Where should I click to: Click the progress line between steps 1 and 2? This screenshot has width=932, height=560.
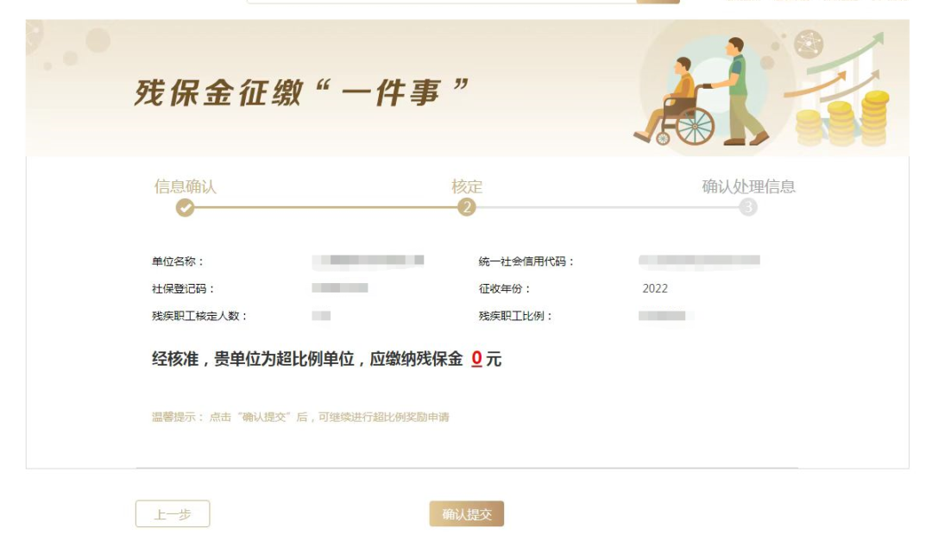pos(325,207)
